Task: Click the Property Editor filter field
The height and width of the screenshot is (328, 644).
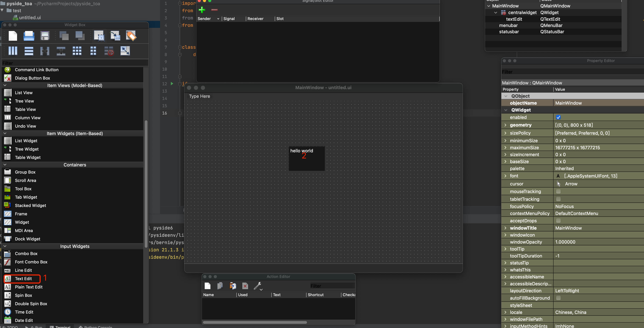Action: click(573, 72)
